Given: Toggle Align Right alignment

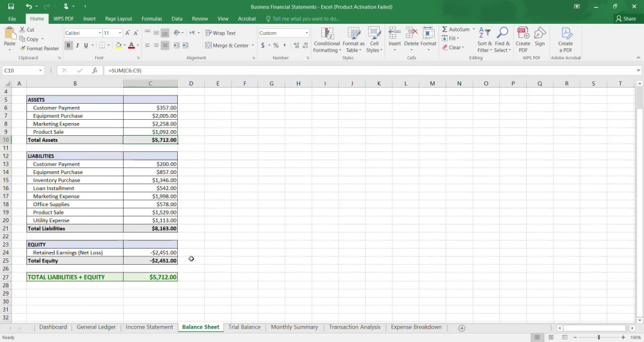Looking at the screenshot, I should tap(165, 45).
